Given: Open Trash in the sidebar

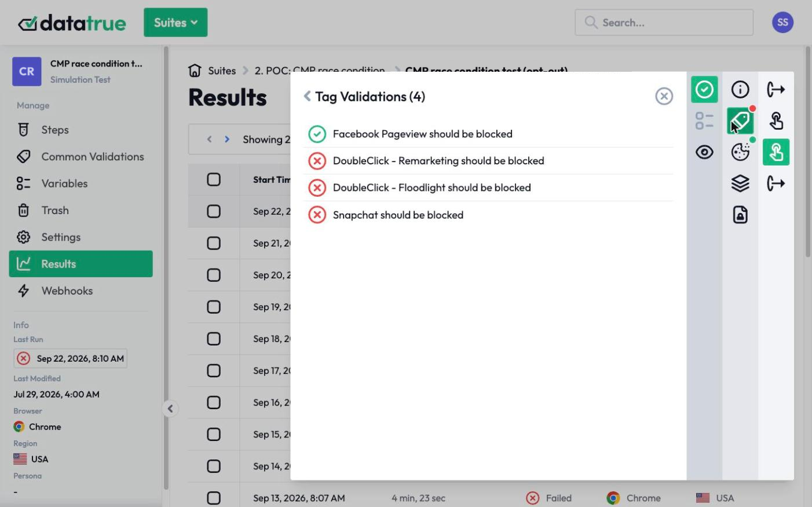Looking at the screenshot, I should (x=81, y=210).
